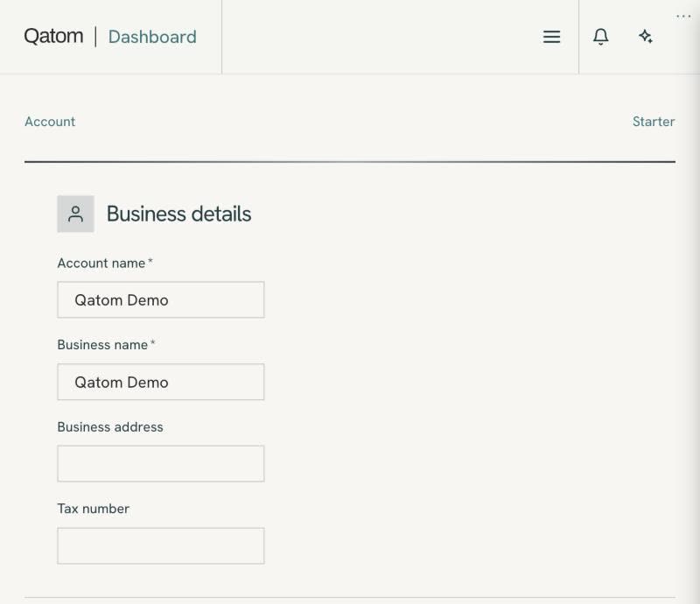Click the Qatom logo
This screenshot has height=604, width=700.
click(53, 36)
